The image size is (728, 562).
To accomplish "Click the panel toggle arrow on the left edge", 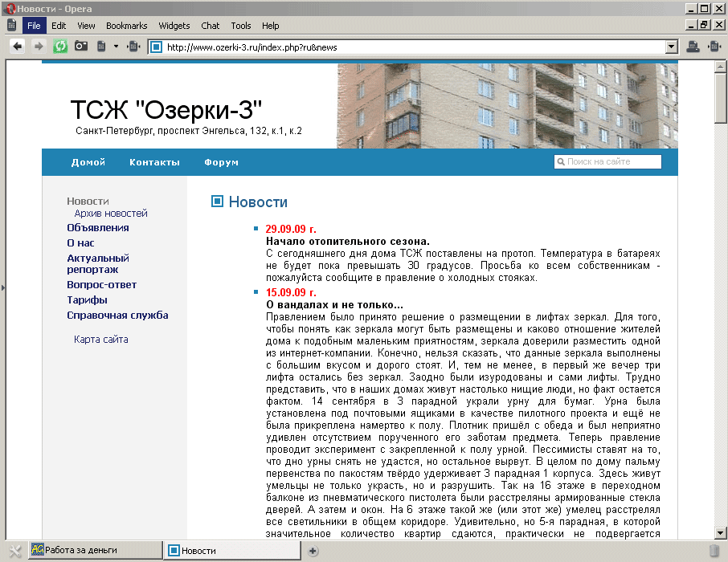I will pyautogui.click(x=2, y=287).
